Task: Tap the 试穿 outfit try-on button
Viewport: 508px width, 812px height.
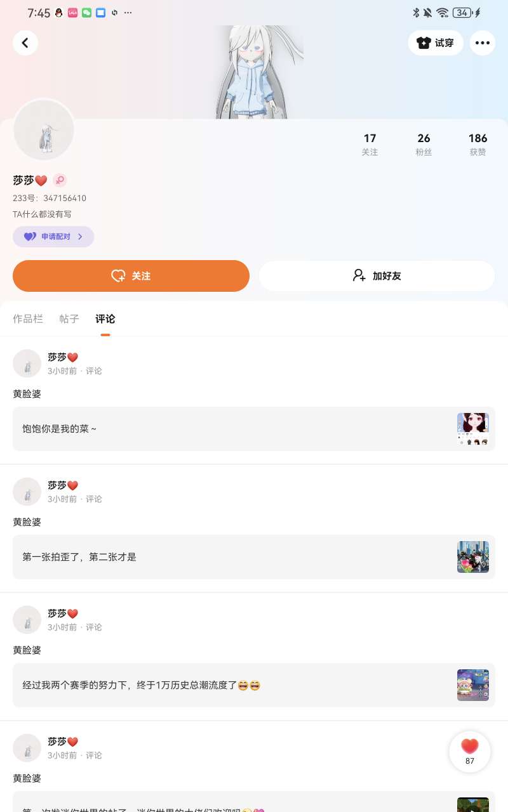Action: coord(436,43)
